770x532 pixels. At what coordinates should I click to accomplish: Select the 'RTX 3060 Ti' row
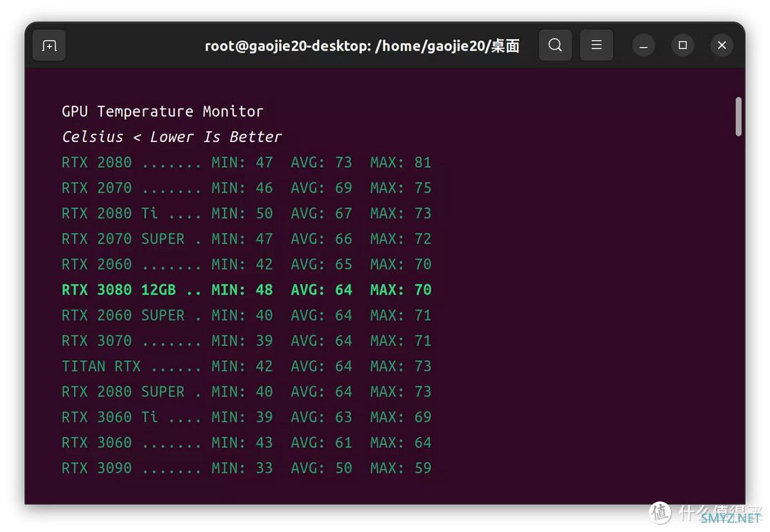(247, 418)
